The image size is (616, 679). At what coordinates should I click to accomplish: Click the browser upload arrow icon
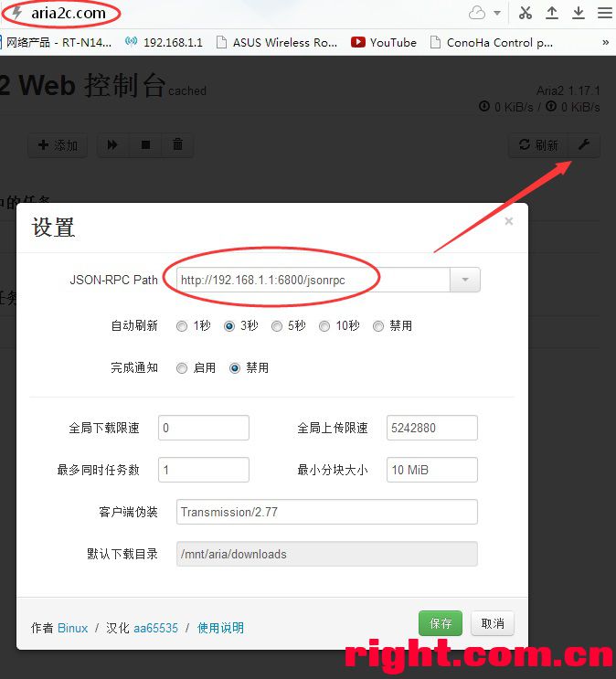pyautogui.click(x=552, y=13)
